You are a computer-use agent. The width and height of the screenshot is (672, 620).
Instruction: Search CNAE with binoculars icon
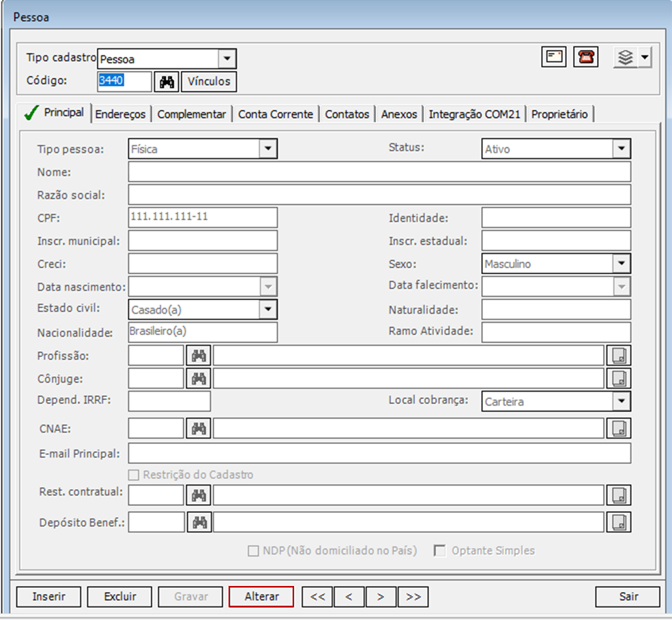coord(199,428)
